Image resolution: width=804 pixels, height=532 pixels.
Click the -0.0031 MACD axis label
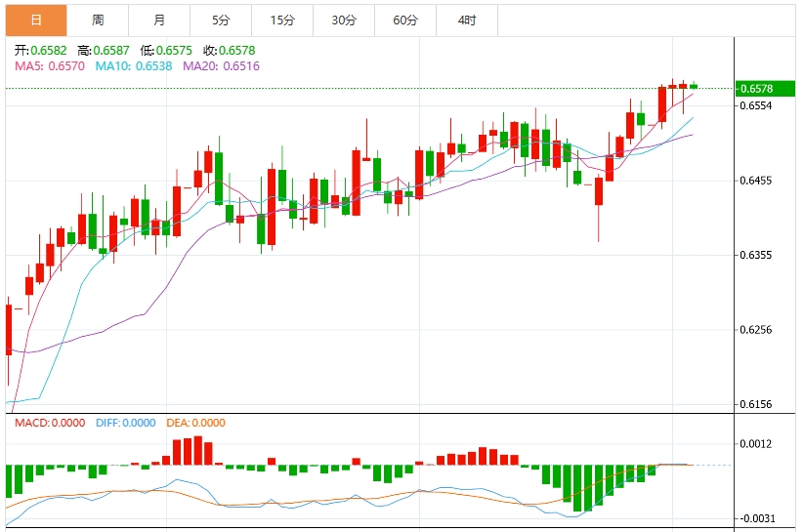tap(756, 518)
